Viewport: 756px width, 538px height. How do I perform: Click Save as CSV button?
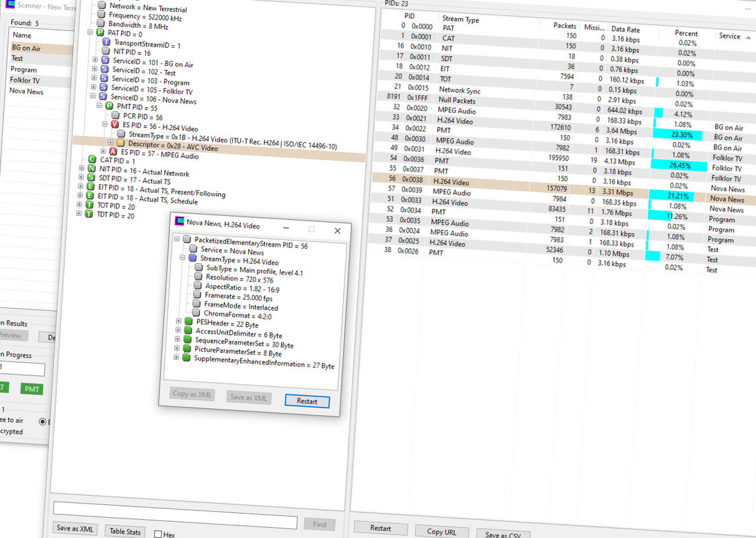click(x=503, y=534)
